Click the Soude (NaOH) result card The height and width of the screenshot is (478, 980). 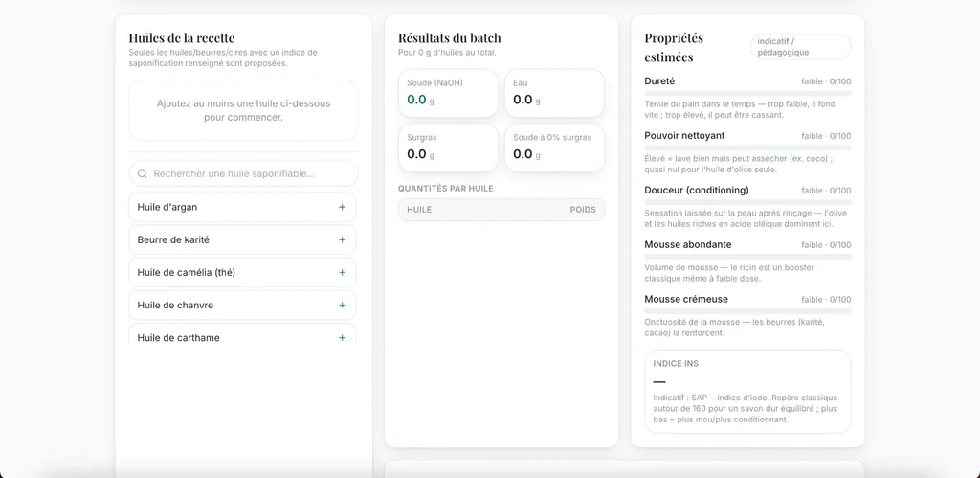coord(448,93)
